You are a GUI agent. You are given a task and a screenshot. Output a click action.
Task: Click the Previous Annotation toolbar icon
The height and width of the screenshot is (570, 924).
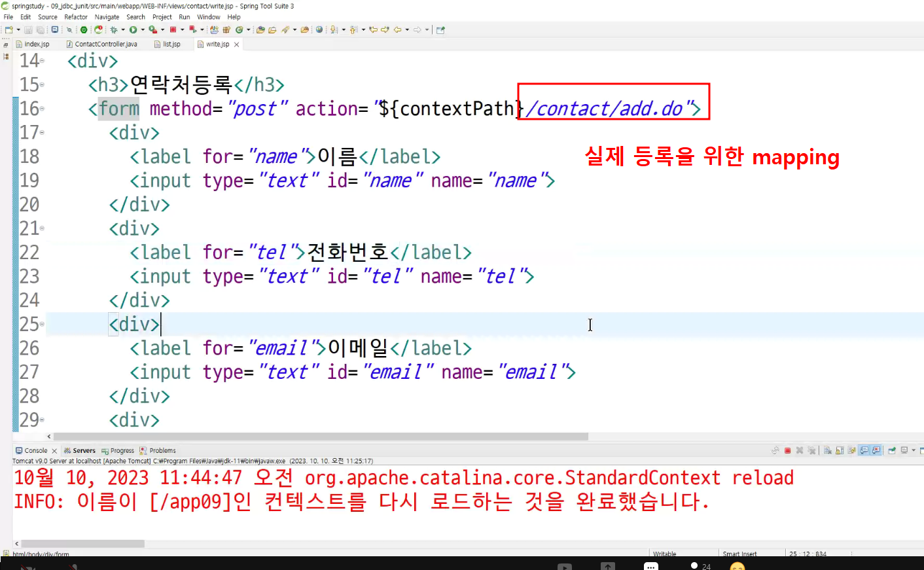point(353,29)
